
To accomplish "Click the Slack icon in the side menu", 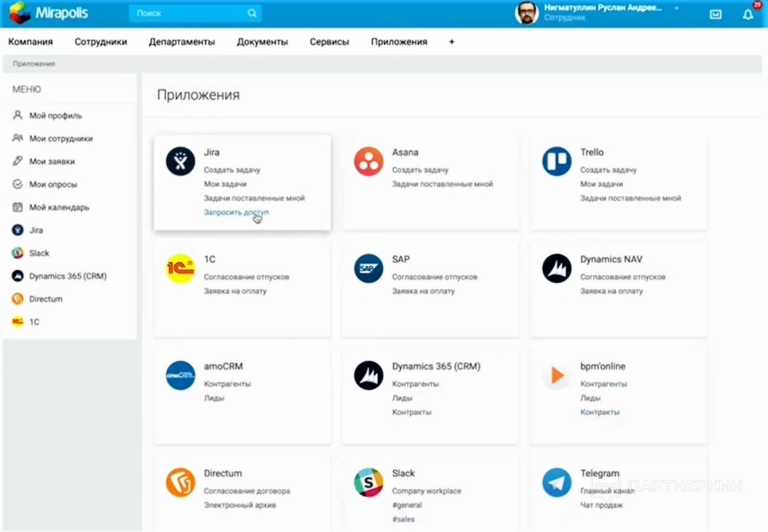I will [x=17, y=253].
